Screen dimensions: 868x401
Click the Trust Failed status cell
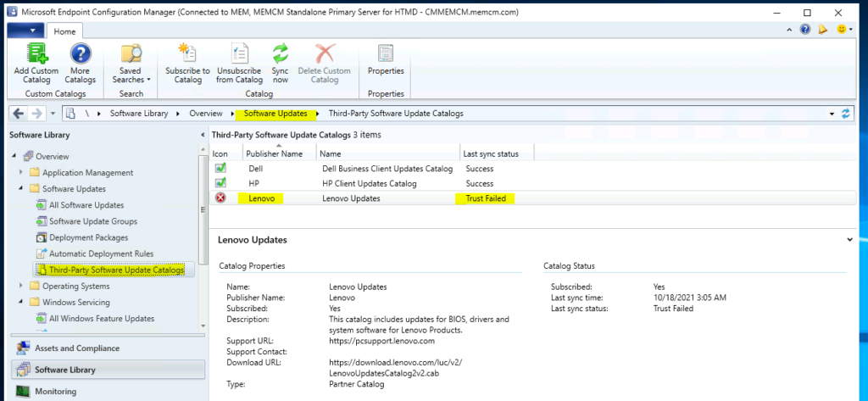click(x=486, y=198)
